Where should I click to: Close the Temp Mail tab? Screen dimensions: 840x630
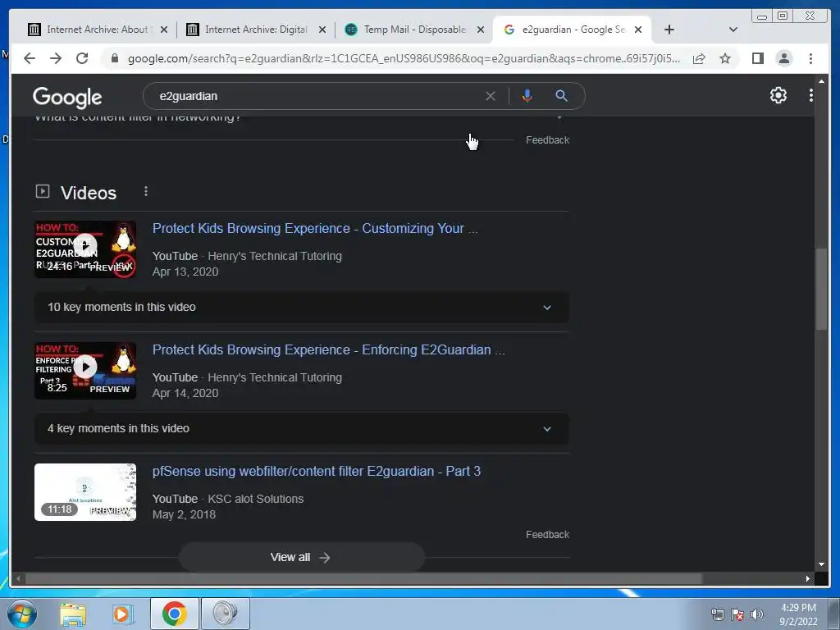[481, 30]
